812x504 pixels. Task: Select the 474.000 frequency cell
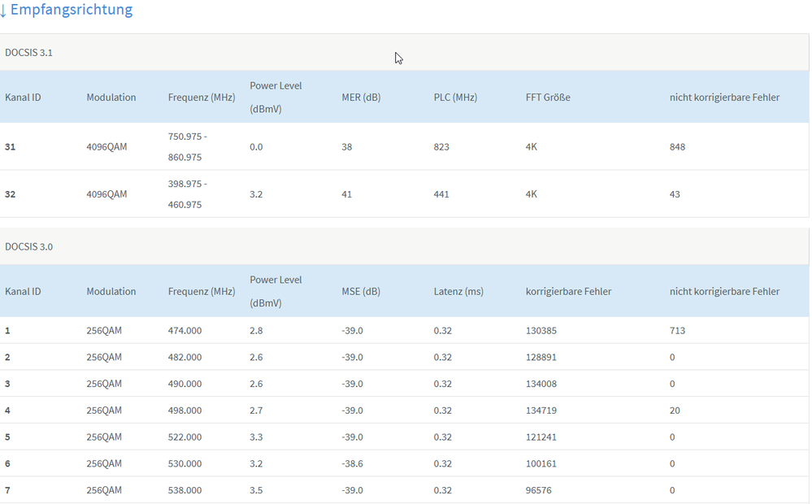pos(185,331)
